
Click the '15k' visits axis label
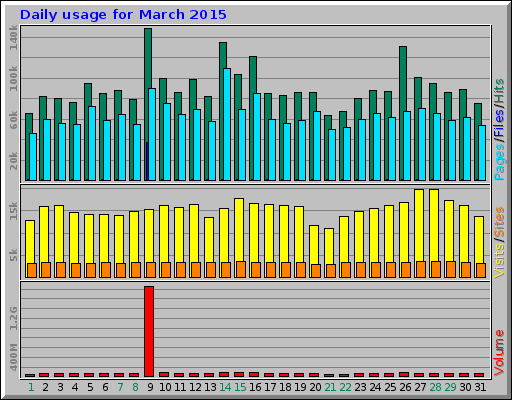point(14,211)
